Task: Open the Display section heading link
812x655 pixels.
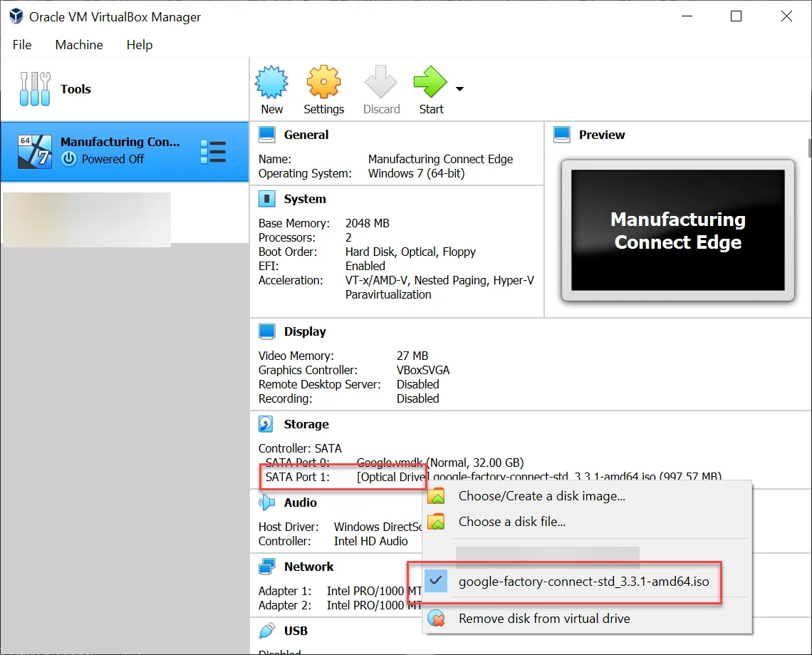Action: coord(305,331)
